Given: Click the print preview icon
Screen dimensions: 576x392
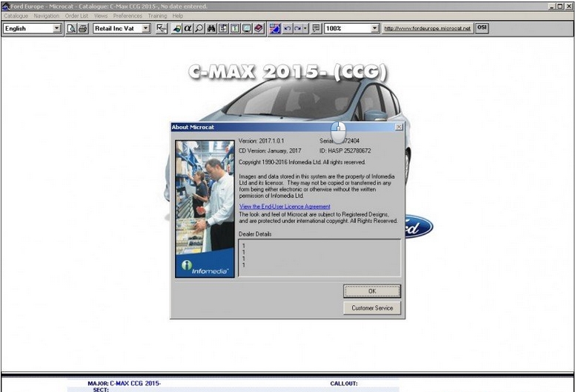Looking at the screenshot, I should tap(71, 28).
